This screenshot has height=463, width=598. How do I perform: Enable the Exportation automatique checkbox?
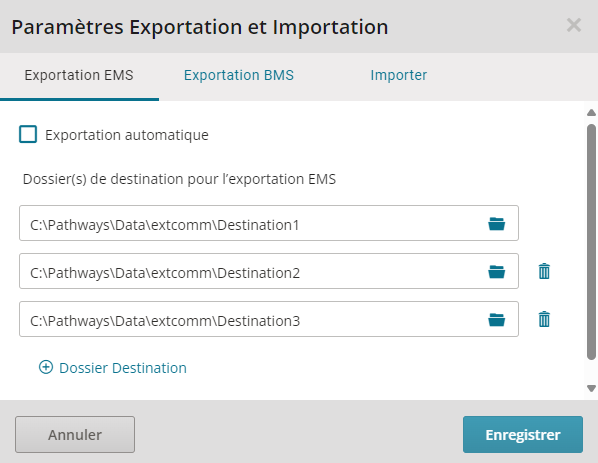[28, 134]
